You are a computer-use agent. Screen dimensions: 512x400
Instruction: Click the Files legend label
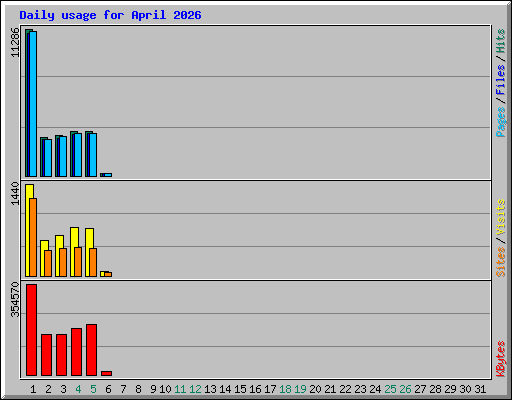pyautogui.click(x=500, y=79)
